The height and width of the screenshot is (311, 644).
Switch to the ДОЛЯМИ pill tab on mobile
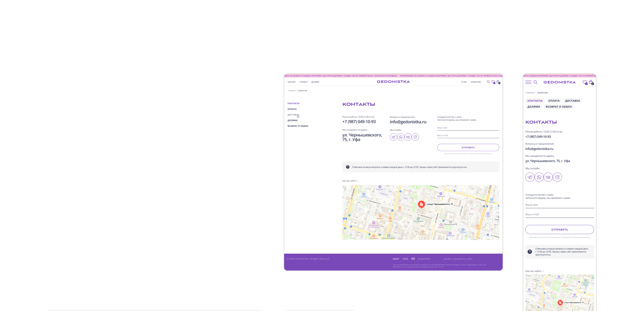534,107
